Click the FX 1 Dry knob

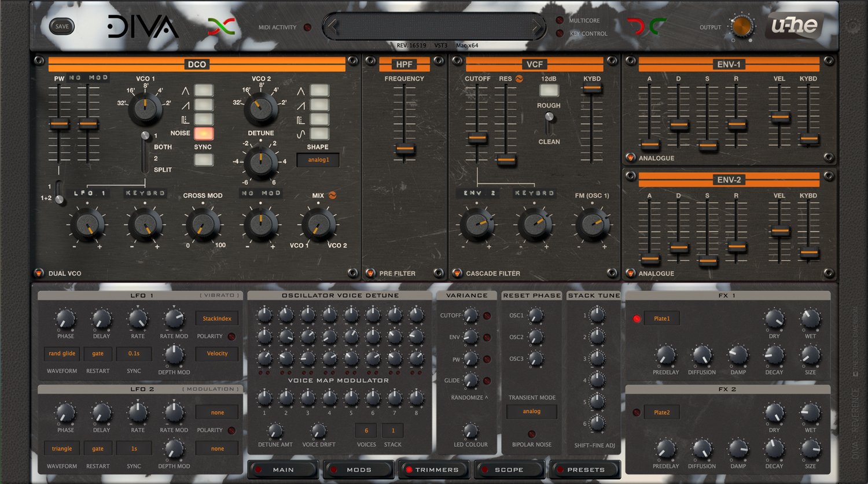(774, 319)
